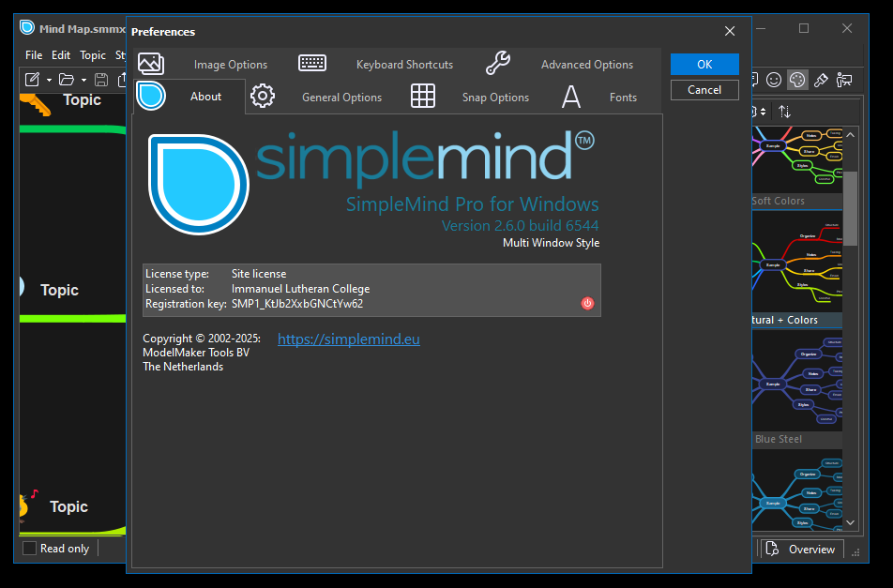Screen dimensions: 893x588
Task: Open the Overview panel tab
Action: [x=802, y=550]
